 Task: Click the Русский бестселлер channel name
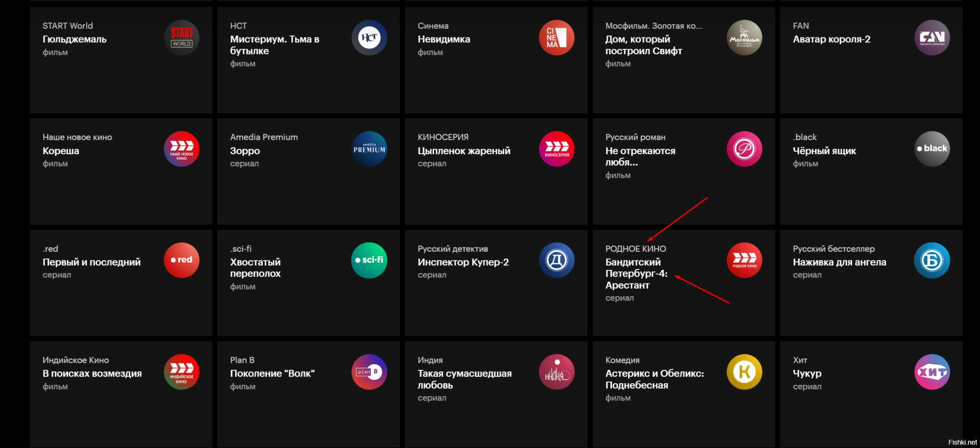pos(834,249)
